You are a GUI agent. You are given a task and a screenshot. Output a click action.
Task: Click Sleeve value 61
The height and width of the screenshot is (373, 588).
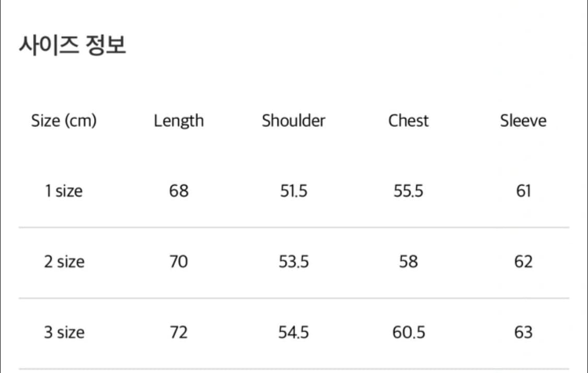click(x=523, y=191)
